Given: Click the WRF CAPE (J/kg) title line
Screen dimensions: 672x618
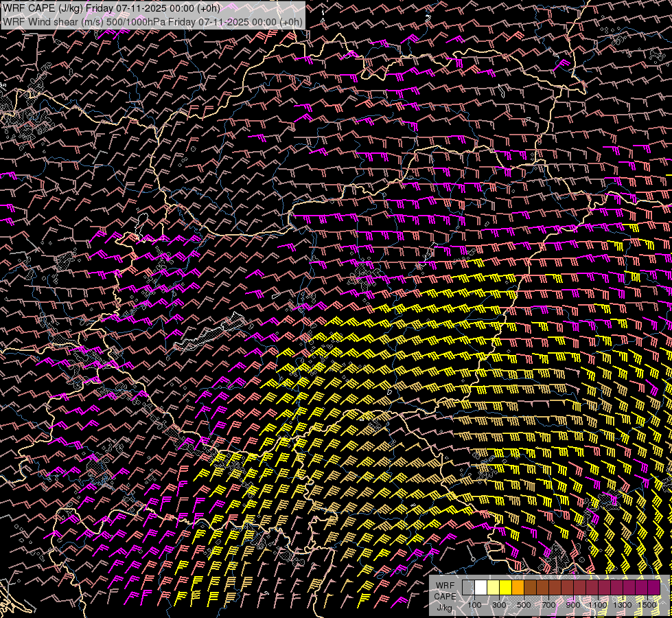Looking at the screenshot, I should click(111, 8).
